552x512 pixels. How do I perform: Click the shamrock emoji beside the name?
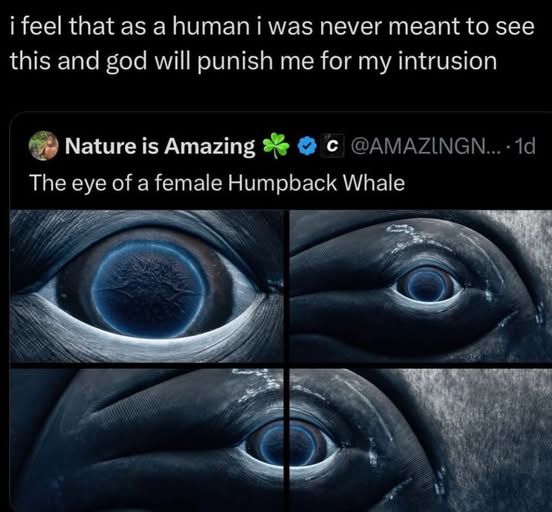(x=276, y=145)
